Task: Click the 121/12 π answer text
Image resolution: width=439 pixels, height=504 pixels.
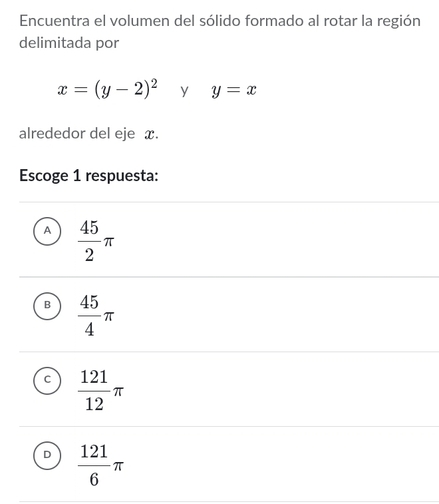Action: (101, 389)
